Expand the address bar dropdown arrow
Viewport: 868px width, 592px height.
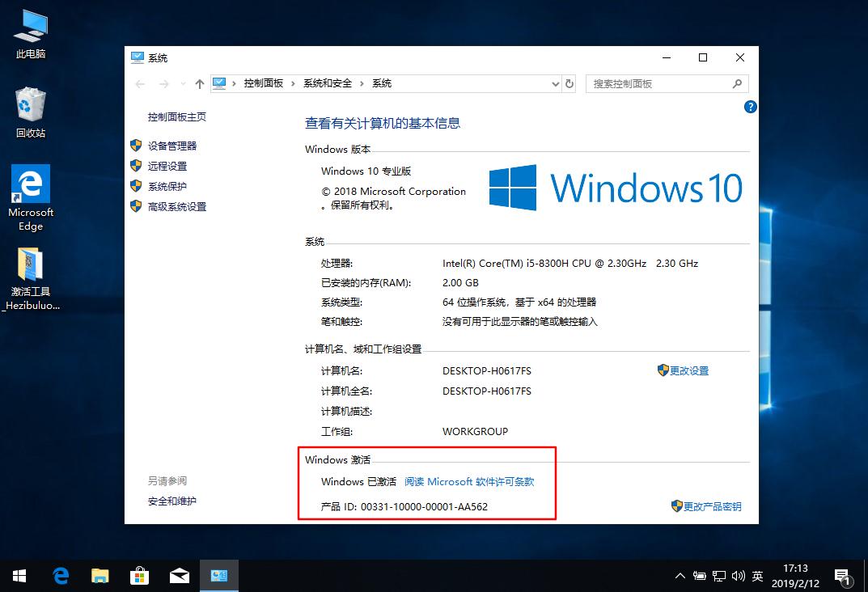point(555,83)
